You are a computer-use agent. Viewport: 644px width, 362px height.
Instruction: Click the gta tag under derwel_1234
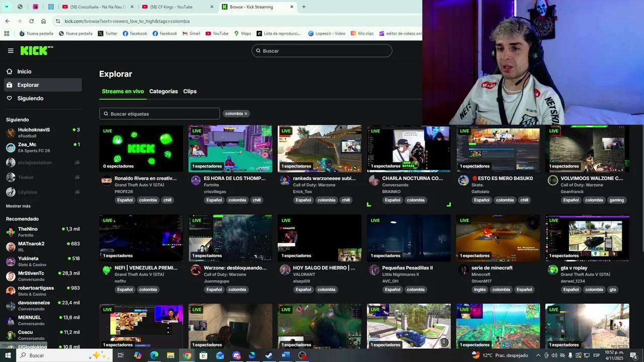[x=612, y=290]
